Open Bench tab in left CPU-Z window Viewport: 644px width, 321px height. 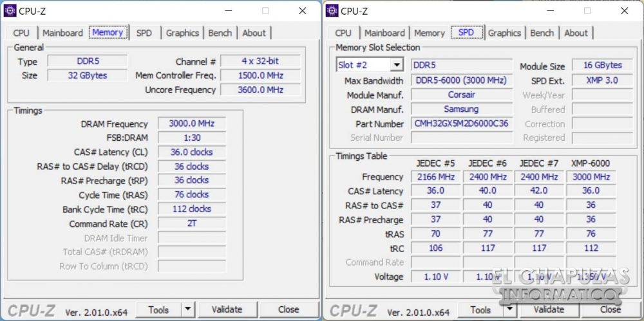coord(220,33)
